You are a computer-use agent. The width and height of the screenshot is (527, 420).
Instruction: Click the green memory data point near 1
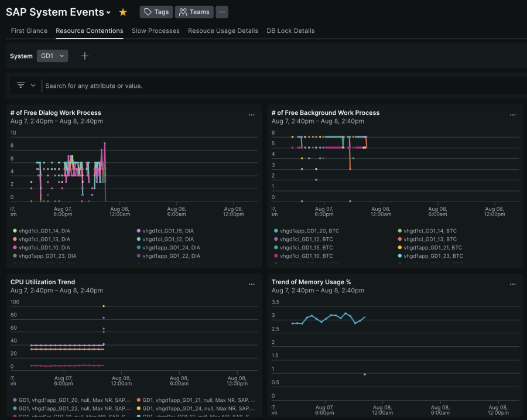pos(365,374)
